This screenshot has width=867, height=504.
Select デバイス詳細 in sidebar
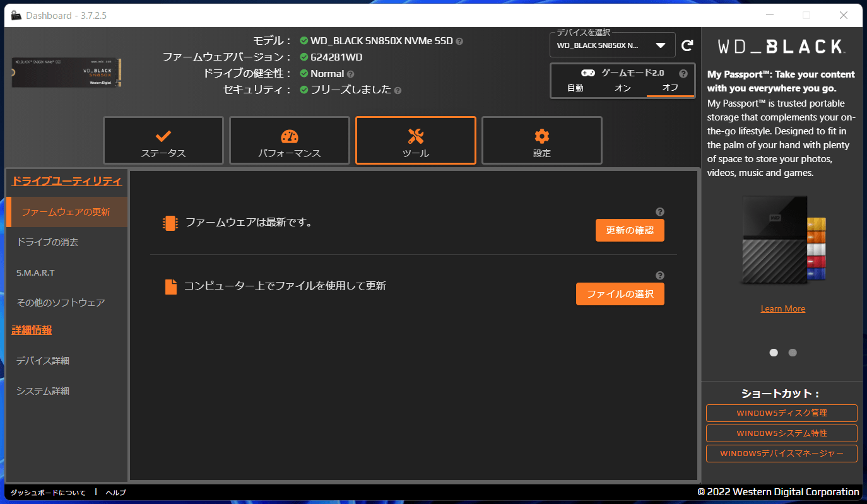pyautogui.click(x=67, y=361)
